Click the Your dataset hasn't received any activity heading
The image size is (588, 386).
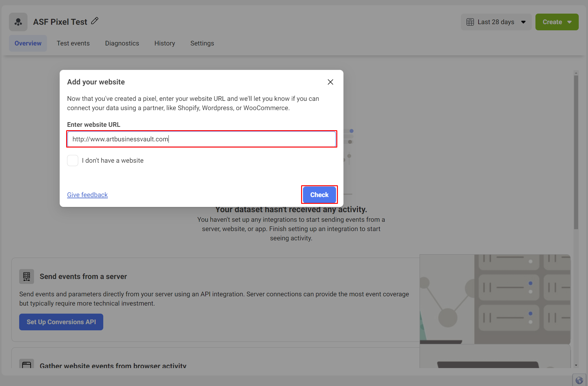click(x=291, y=209)
